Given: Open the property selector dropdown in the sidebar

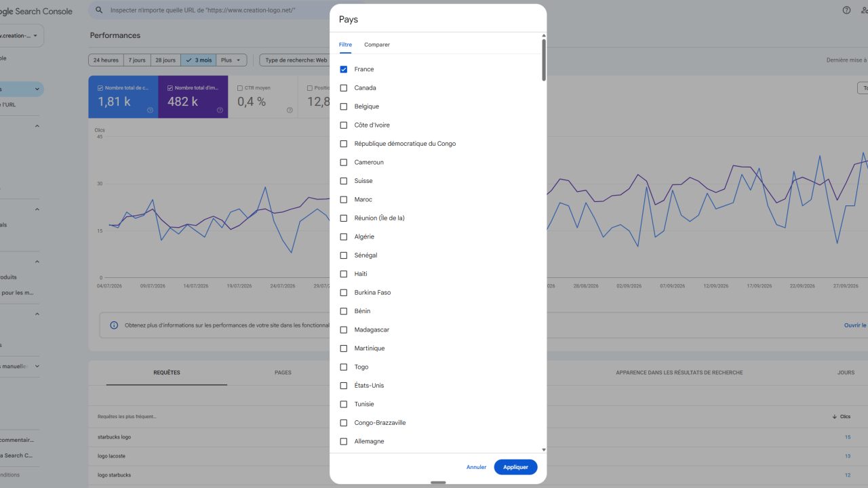Looking at the screenshot, I should [22, 35].
